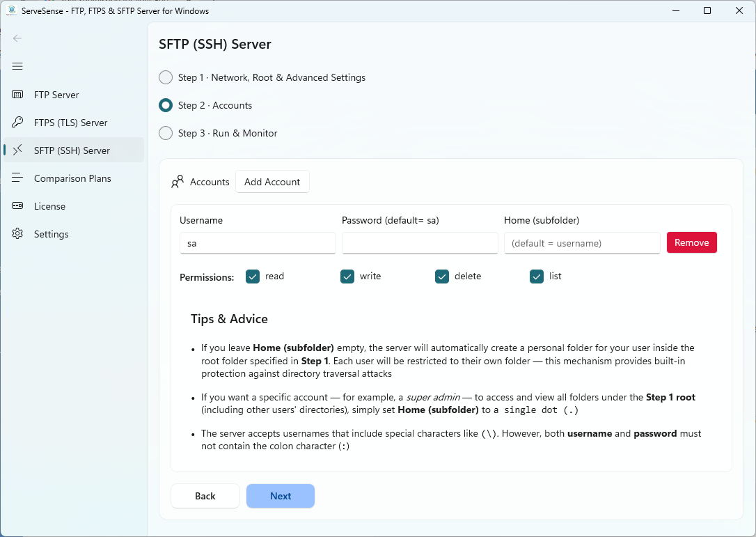Image resolution: width=756 pixels, height=537 pixels.
Task: Click the License card icon
Action: point(17,206)
